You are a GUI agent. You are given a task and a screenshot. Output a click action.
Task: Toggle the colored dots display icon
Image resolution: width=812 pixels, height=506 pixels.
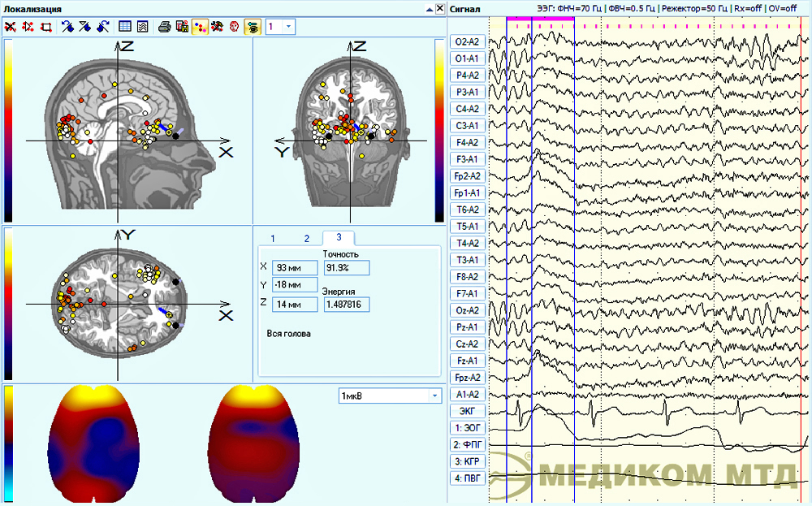tap(200, 27)
